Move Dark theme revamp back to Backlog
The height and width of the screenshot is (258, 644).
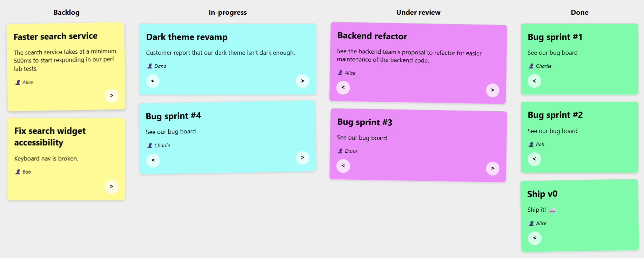point(153,81)
